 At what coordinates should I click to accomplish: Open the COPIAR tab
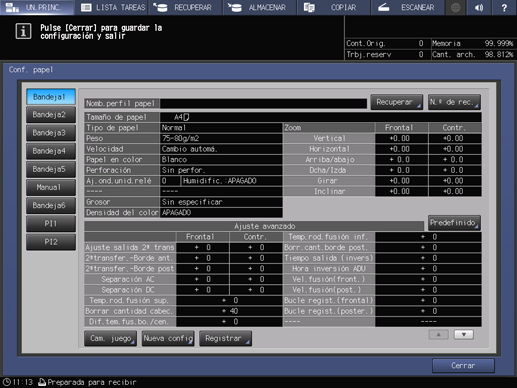[x=334, y=7]
